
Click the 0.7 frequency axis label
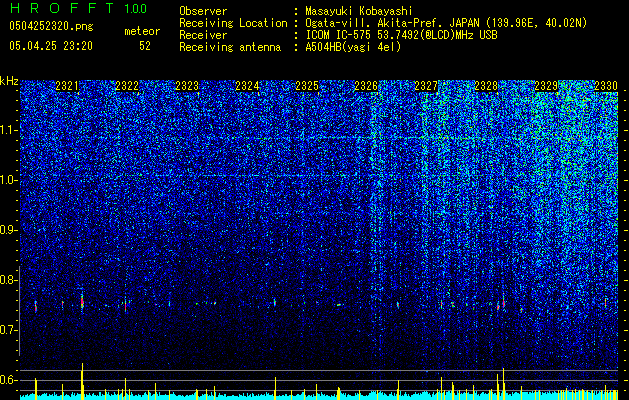coord(8,330)
